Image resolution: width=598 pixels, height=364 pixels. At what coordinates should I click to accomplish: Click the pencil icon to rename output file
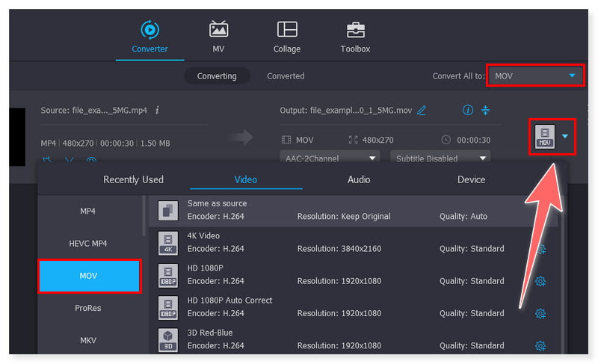point(422,111)
